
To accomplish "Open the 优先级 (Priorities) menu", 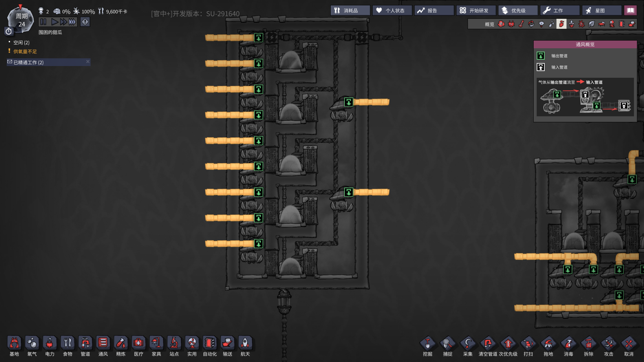I will (x=518, y=10).
